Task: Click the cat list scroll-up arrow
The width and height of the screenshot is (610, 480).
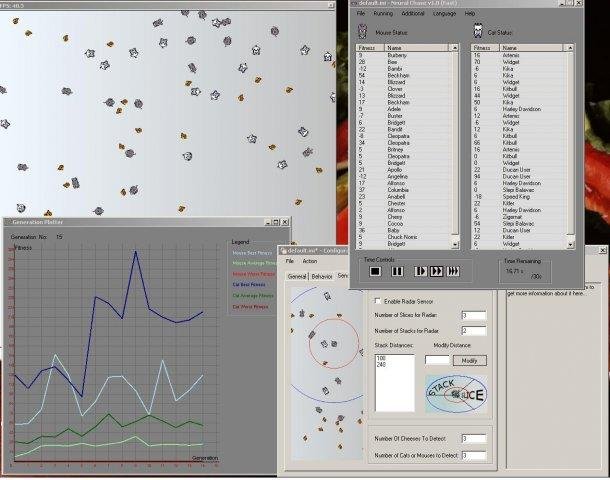Action: point(570,48)
